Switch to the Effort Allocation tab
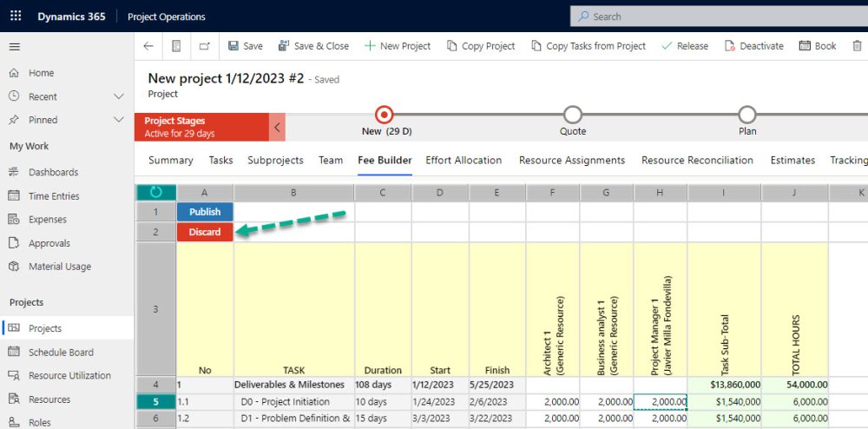 pyautogui.click(x=464, y=161)
